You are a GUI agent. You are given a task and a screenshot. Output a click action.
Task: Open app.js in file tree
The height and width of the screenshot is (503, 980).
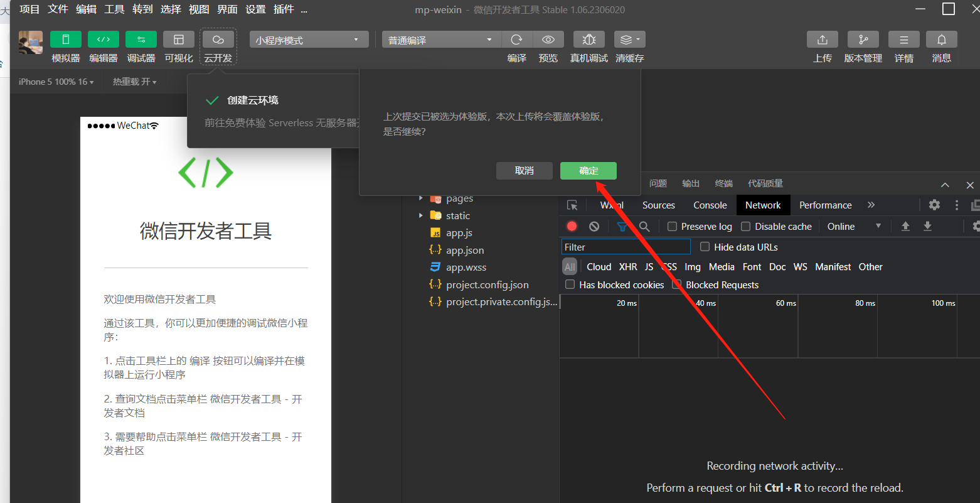(x=459, y=233)
